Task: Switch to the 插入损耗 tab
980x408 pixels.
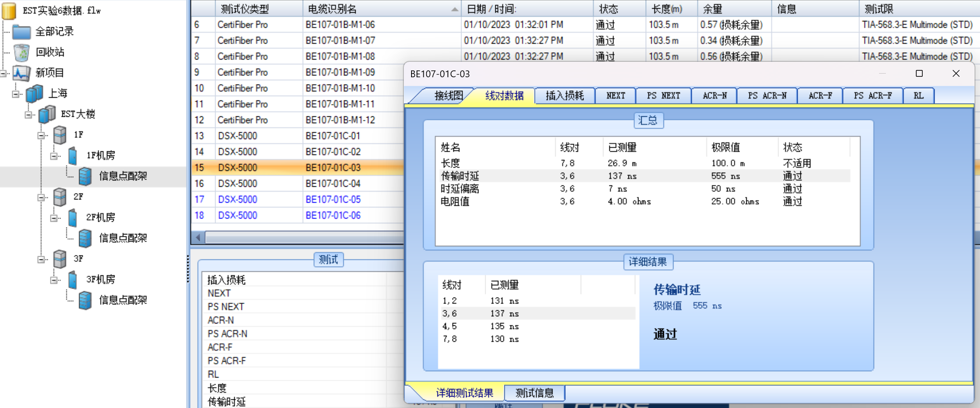Action: 564,96
